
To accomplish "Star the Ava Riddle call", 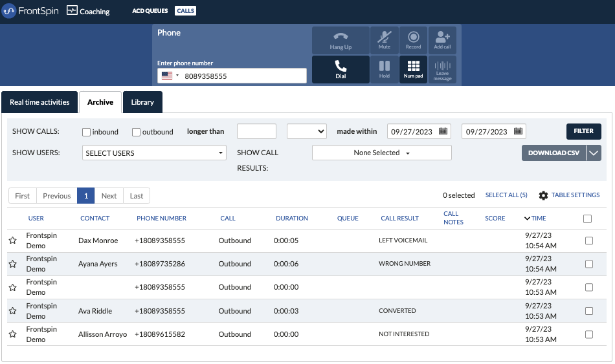I will pos(12,311).
